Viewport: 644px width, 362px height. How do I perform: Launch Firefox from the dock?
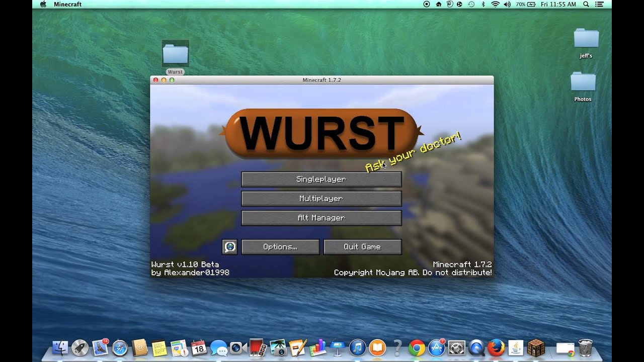[496, 347]
